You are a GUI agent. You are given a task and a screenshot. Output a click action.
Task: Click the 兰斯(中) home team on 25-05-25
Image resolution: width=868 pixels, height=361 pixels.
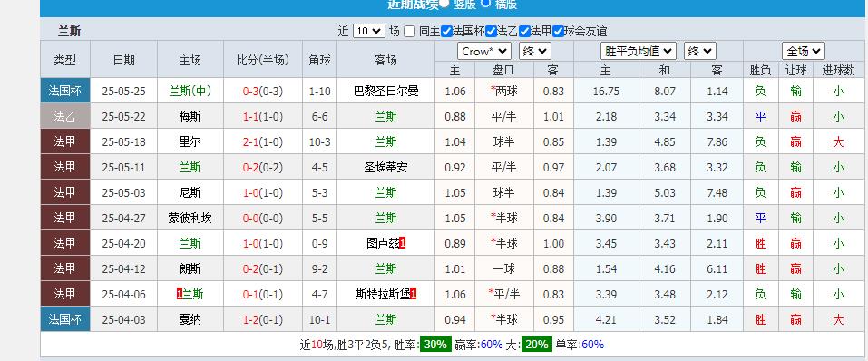click(190, 91)
